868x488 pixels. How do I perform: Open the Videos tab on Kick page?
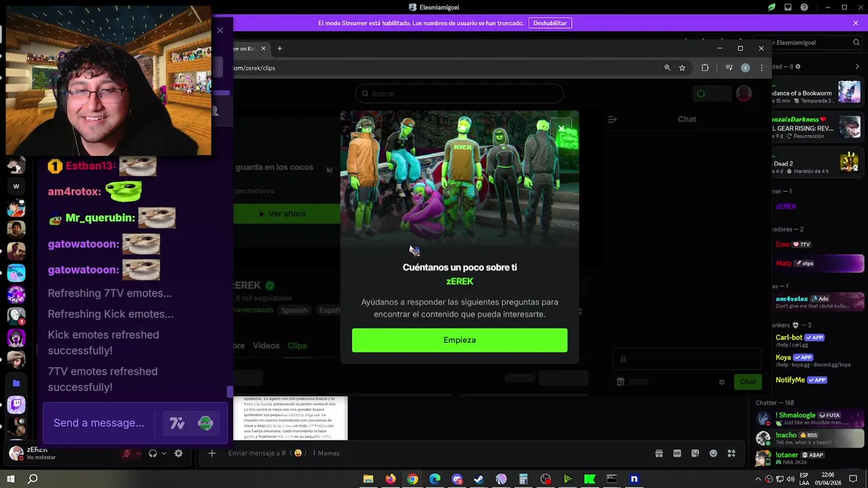pos(266,346)
